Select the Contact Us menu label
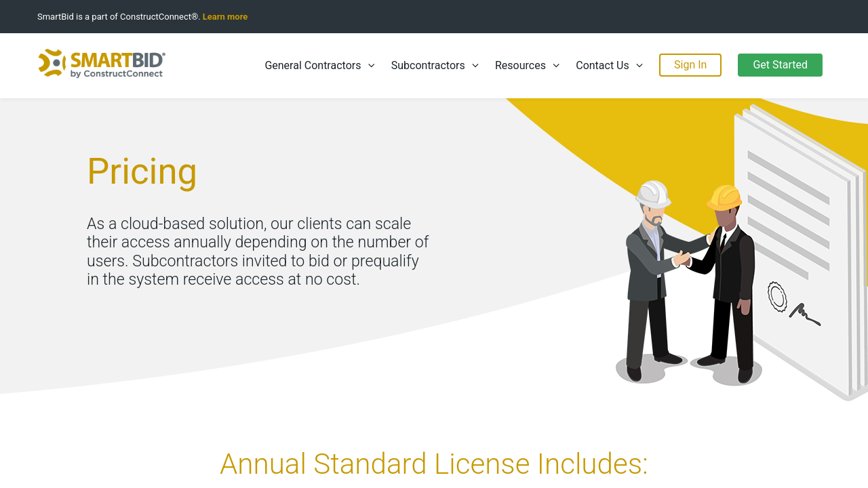The height and width of the screenshot is (488, 868). tap(602, 66)
